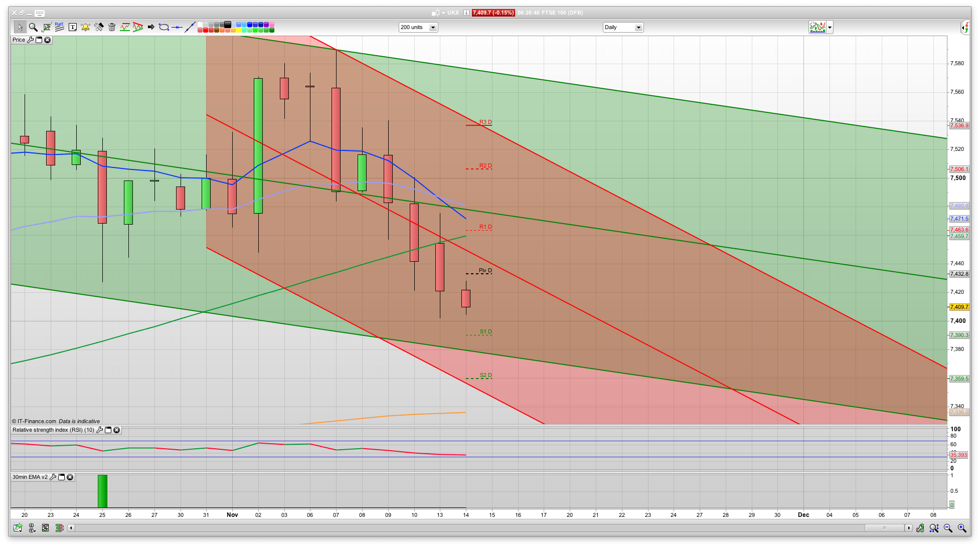Open RSI indicator wrench settings

pyautogui.click(x=99, y=430)
